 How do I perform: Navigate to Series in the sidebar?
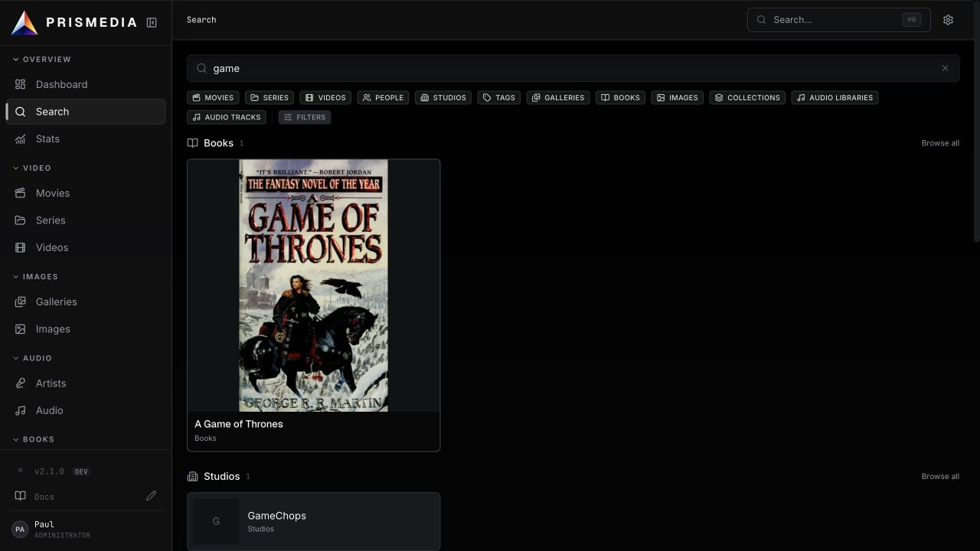86,220
